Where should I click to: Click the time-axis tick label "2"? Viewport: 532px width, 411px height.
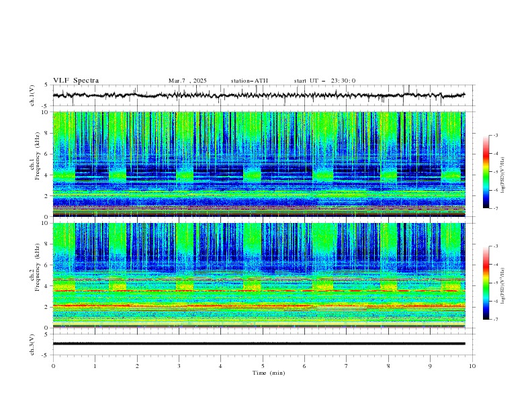pos(137,366)
